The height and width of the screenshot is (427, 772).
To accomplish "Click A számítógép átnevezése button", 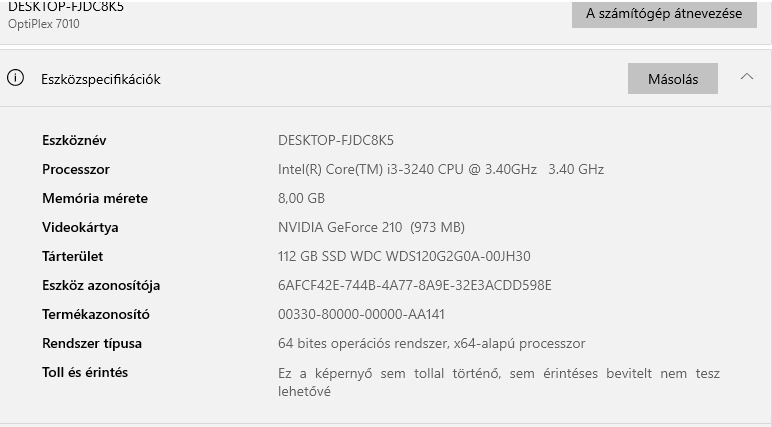I will click(x=664, y=14).
